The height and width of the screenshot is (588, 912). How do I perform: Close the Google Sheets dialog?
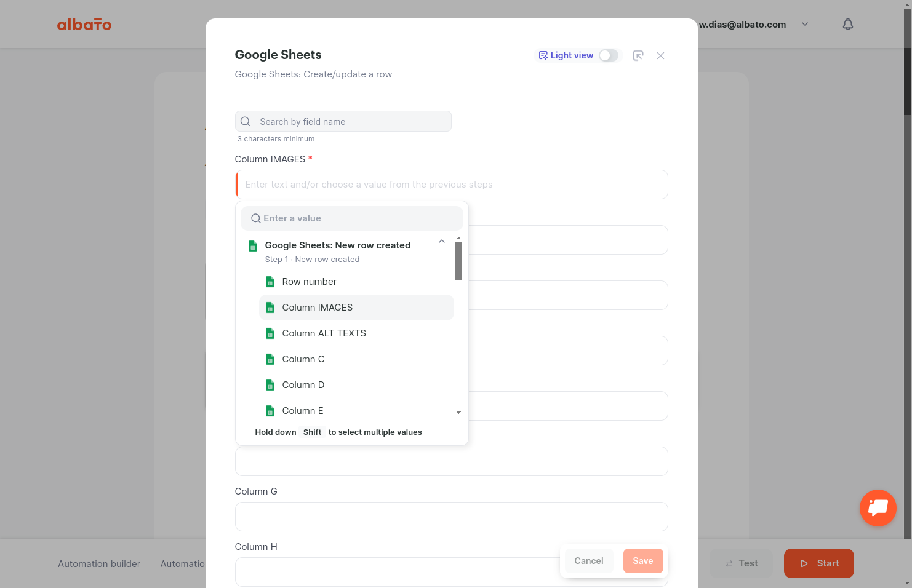point(660,55)
